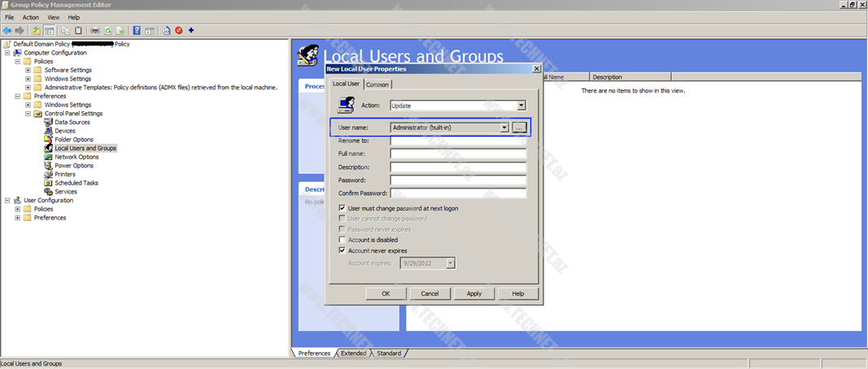Viewport: 868px width, 369px height.
Task: Click the blue Back arrow in toolbar
Action: [7, 31]
